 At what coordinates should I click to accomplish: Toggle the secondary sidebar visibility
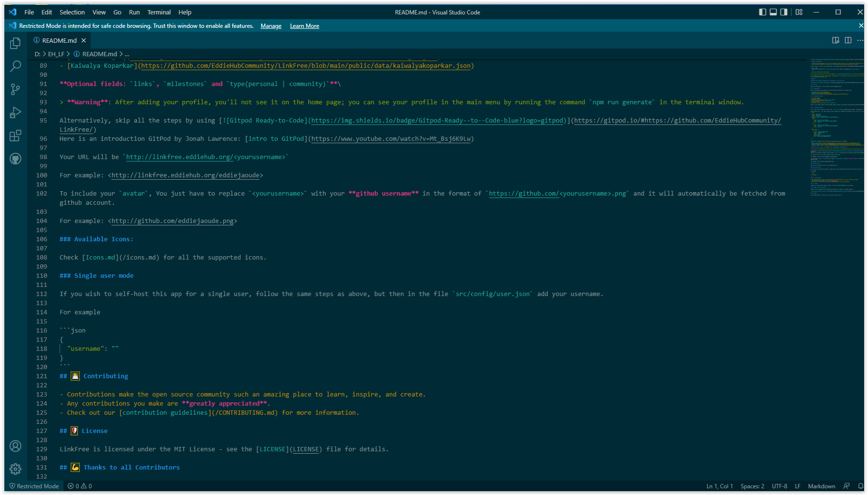click(783, 12)
